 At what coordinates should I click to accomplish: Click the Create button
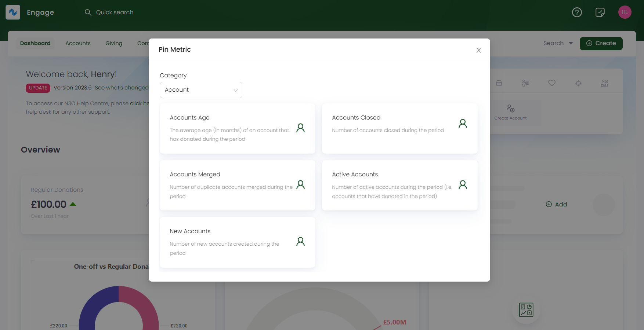[601, 43]
